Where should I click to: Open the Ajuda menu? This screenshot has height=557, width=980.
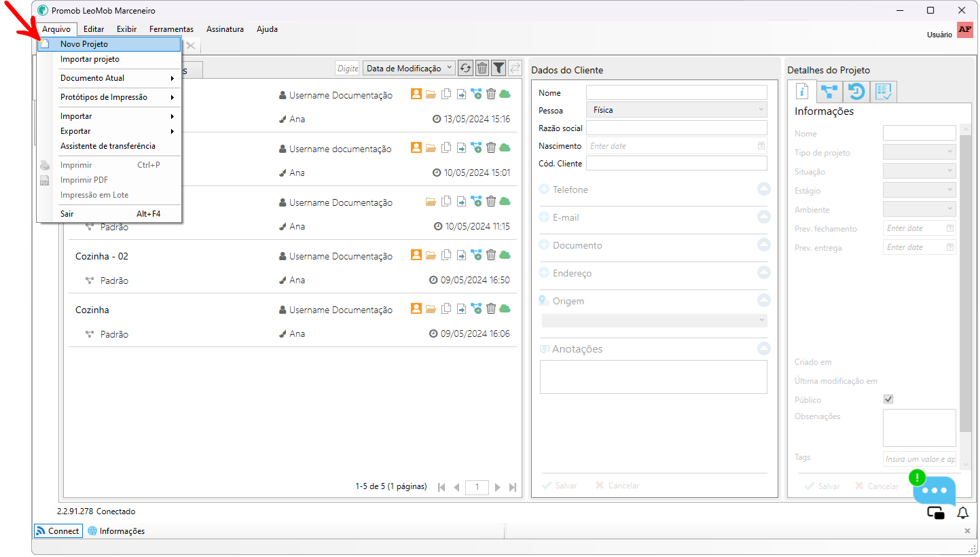267,29
